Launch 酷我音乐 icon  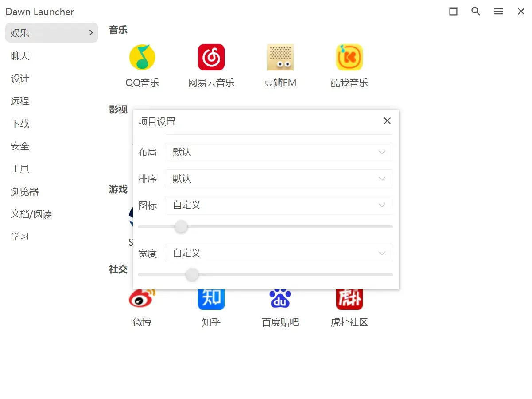point(349,57)
